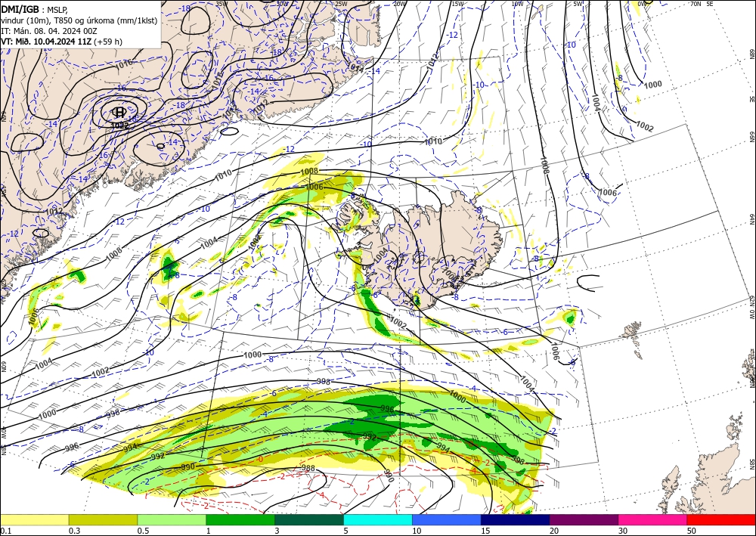
Task: Select the medium green 1–3 mm legend swatch
Action: [x=240, y=519]
